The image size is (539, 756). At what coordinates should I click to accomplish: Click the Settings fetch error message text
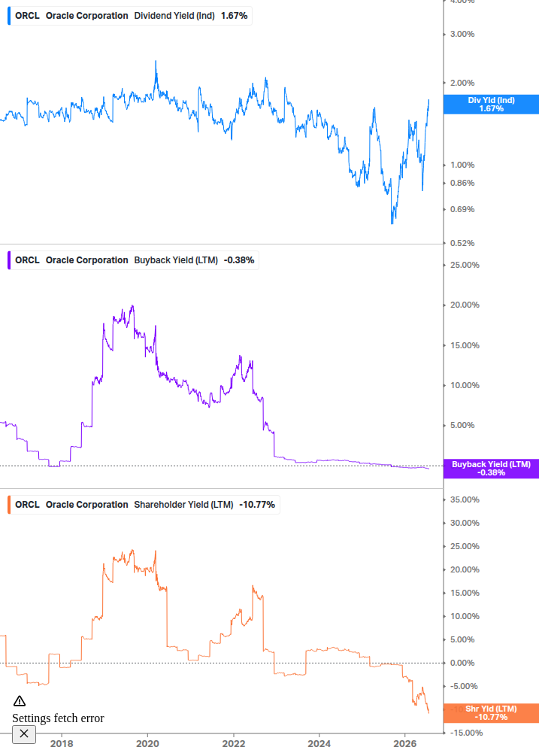point(58,718)
